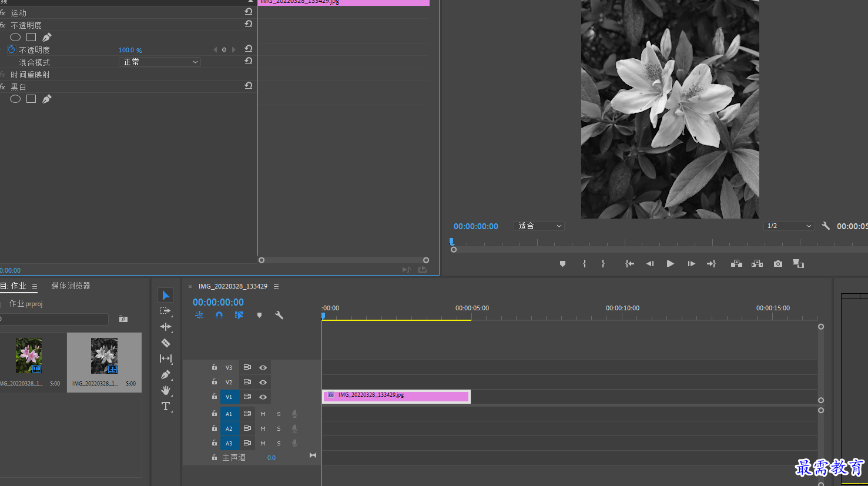The height and width of the screenshot is (486, 868).
Task: Go to in point
Action: tap(629, 264)
